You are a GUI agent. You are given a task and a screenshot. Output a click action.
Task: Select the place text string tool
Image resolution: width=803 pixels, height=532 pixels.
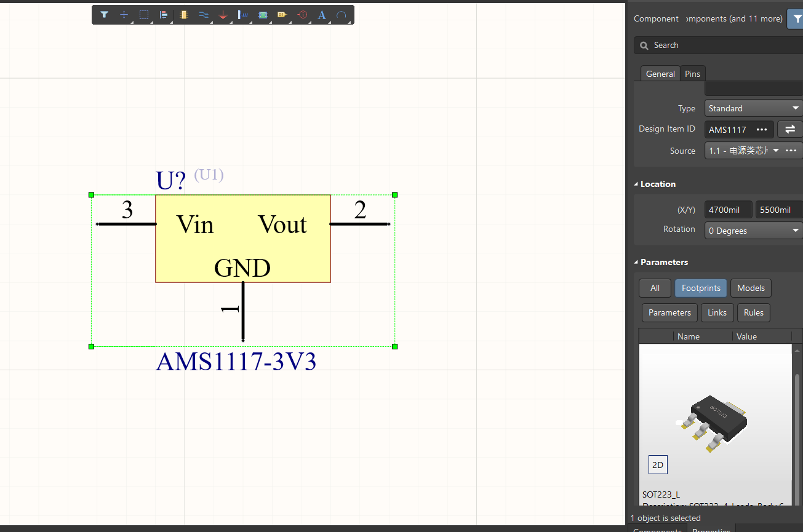322,15
